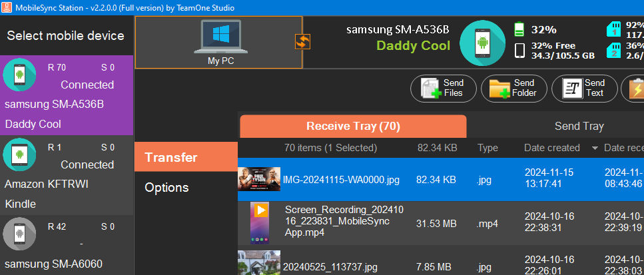Open the 20240525_113737.jpg house thumbnail
The width and height of the screenshot is (644, 275).
259,263
